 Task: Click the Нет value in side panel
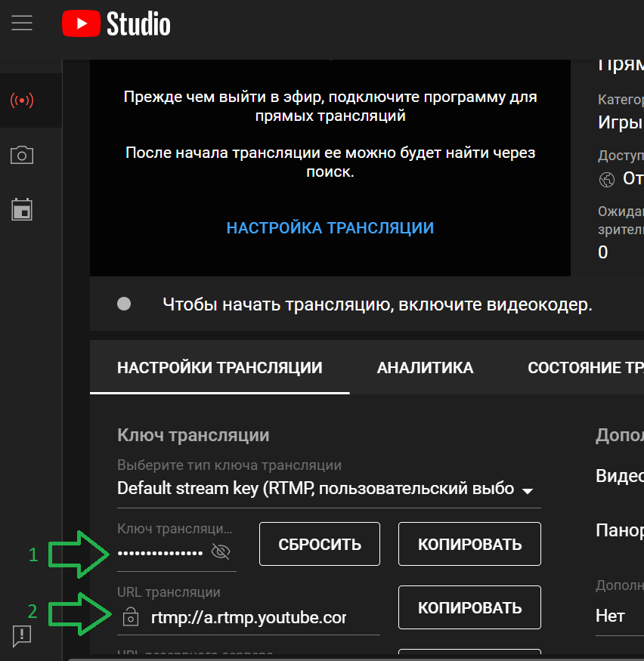pos(610,616)
